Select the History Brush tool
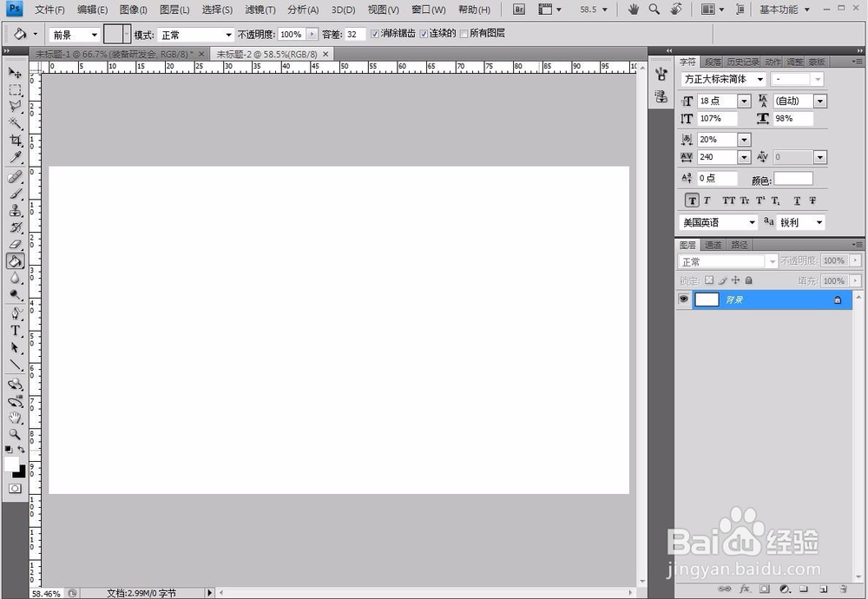This screenshot has height=599, width=868. click(x=15, y=227)
